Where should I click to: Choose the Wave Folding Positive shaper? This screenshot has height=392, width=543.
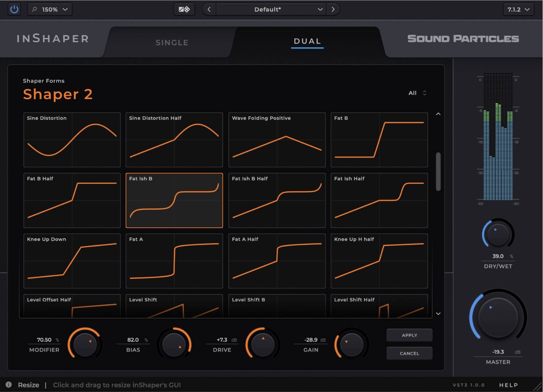pos(277,140)
